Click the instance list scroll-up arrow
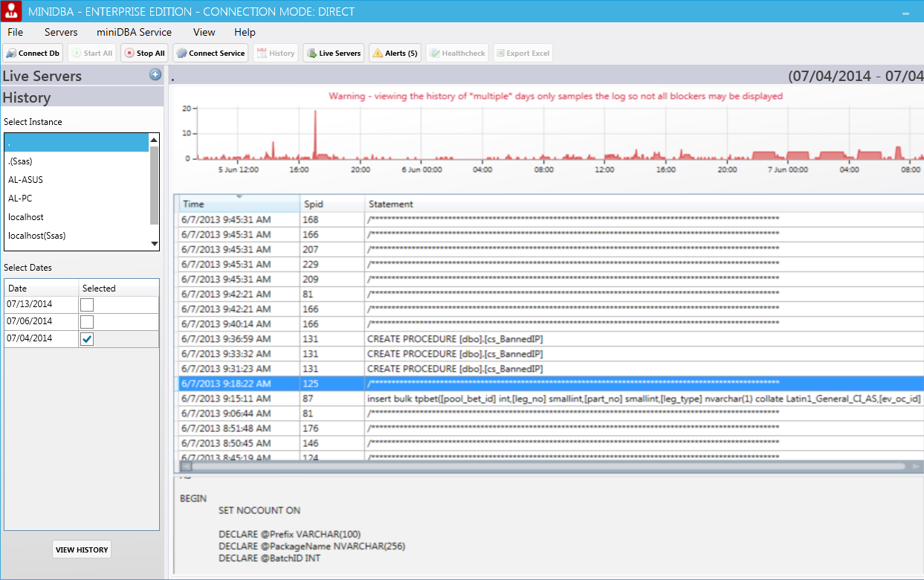This screenshot has width=924, height=580. 155,139
